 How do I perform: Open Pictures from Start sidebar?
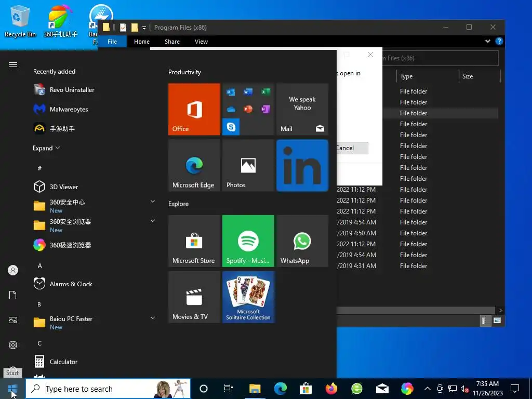[x=13, y=320]
